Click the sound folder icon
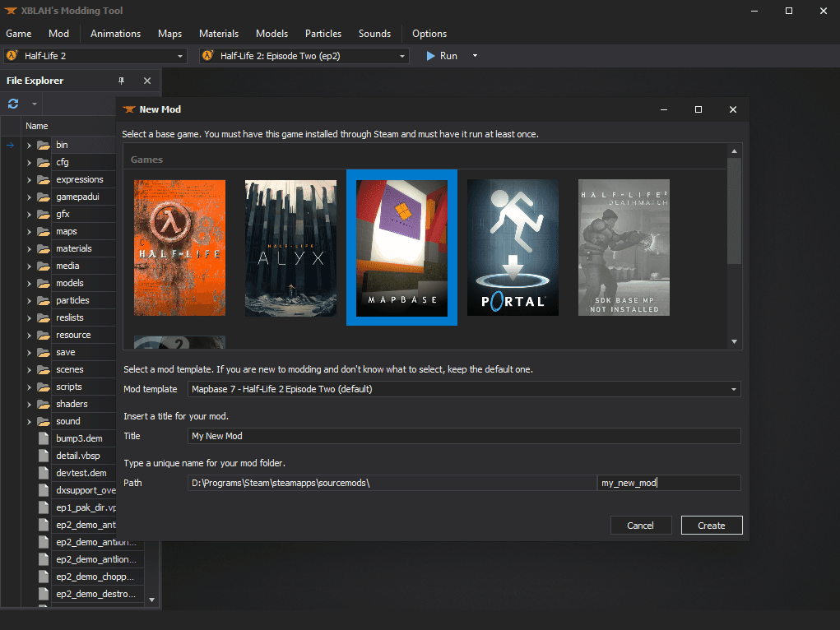 (44, 422)
